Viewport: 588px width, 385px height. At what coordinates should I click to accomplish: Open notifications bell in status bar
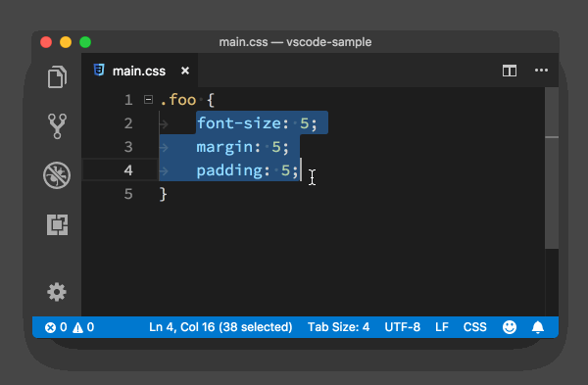tap(538, 327)
